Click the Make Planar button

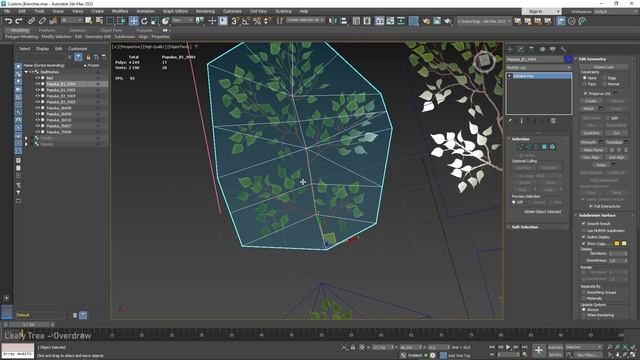(591, 150)
